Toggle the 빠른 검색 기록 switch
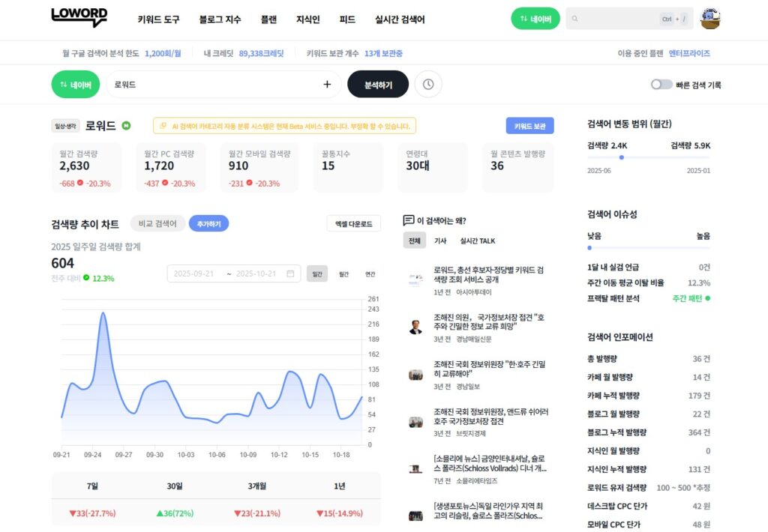The image size is (768, 532). pyautogui.click(x=661, y=85)
